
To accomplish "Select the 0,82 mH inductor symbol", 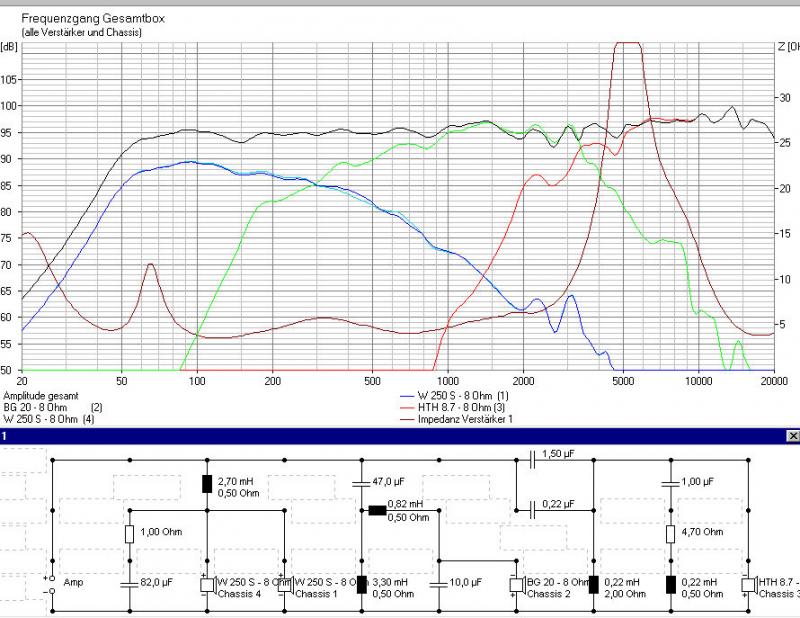I will pyautogui.click(x=378, y=510).
